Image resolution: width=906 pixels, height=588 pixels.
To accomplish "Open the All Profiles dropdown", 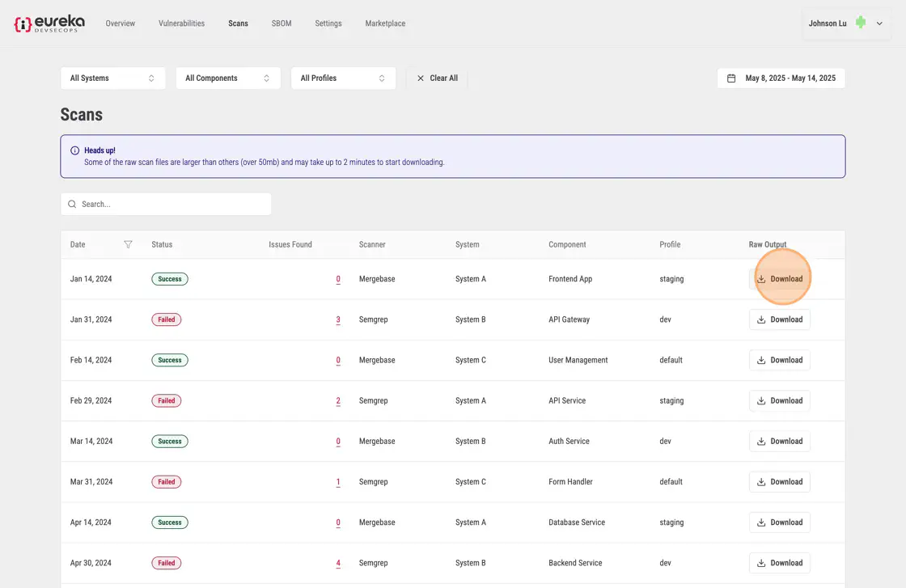I will click(x=343, y=78).
